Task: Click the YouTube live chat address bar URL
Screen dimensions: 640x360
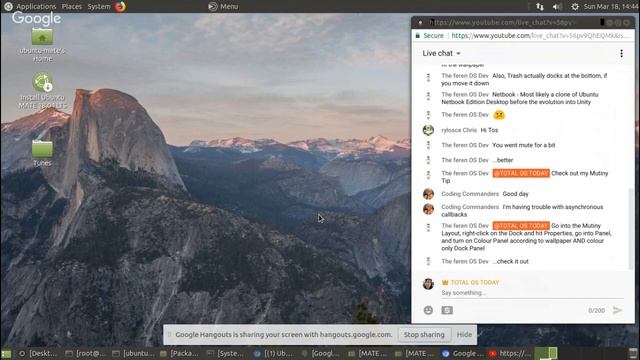Action: [x=540, y=36]
